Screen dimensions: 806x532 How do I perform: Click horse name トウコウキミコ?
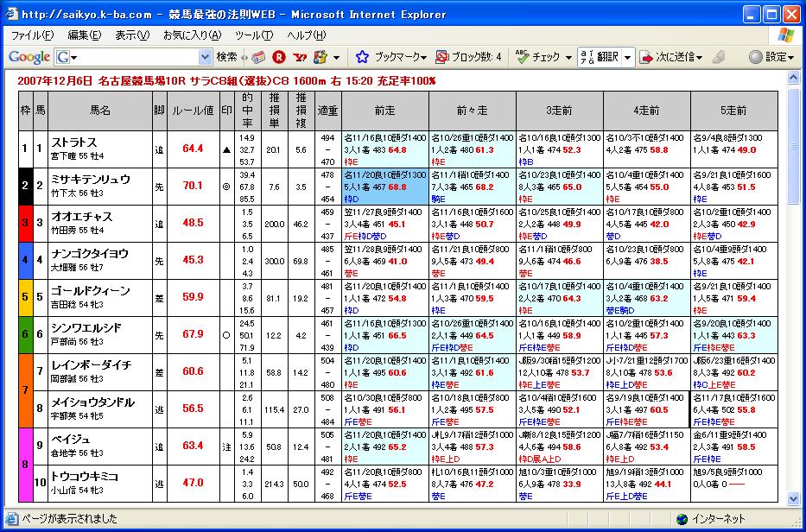click(84, 477)
